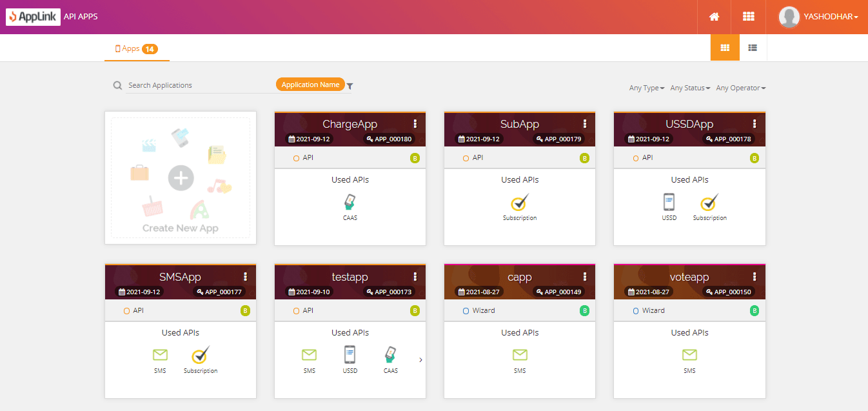Click the Create New App label

pyautogui.click(x=181, y=228)
